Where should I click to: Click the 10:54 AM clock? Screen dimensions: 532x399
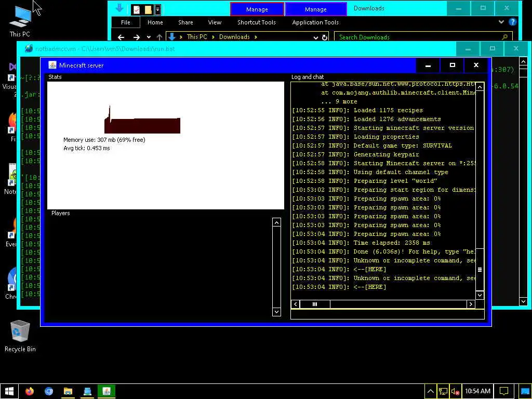477,391
